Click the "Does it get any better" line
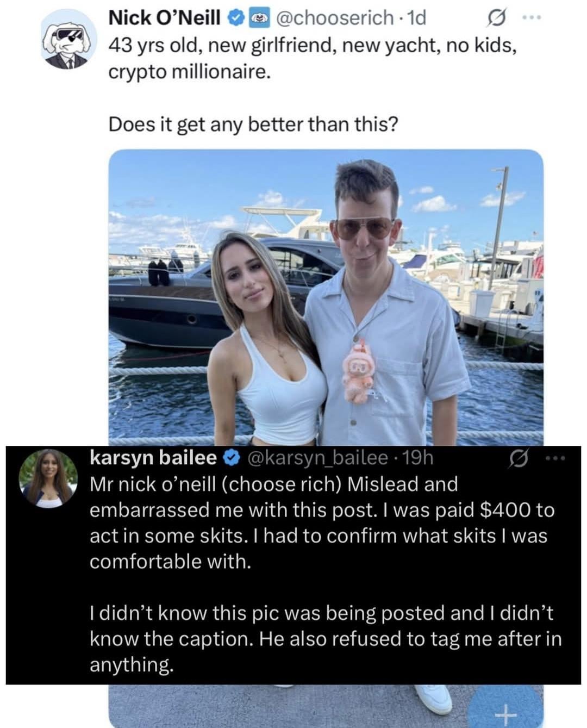Viewport: 587px width, 728px height. point(253,125)
